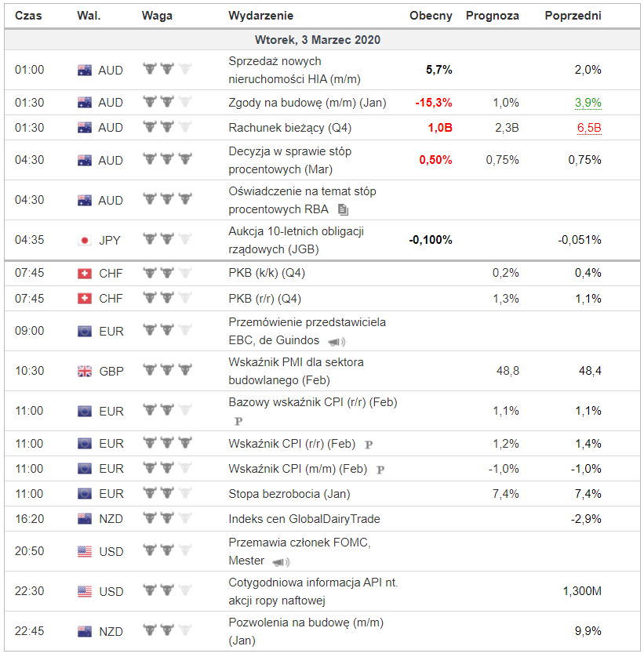The width and height of the screenshot is (644, 657).
Task: Click the speaker icon next to de Guindos speech
Action: 337,341
